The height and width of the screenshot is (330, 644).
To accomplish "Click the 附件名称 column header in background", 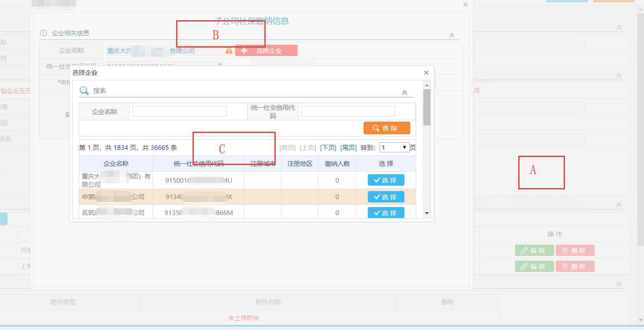I will 268,302.
